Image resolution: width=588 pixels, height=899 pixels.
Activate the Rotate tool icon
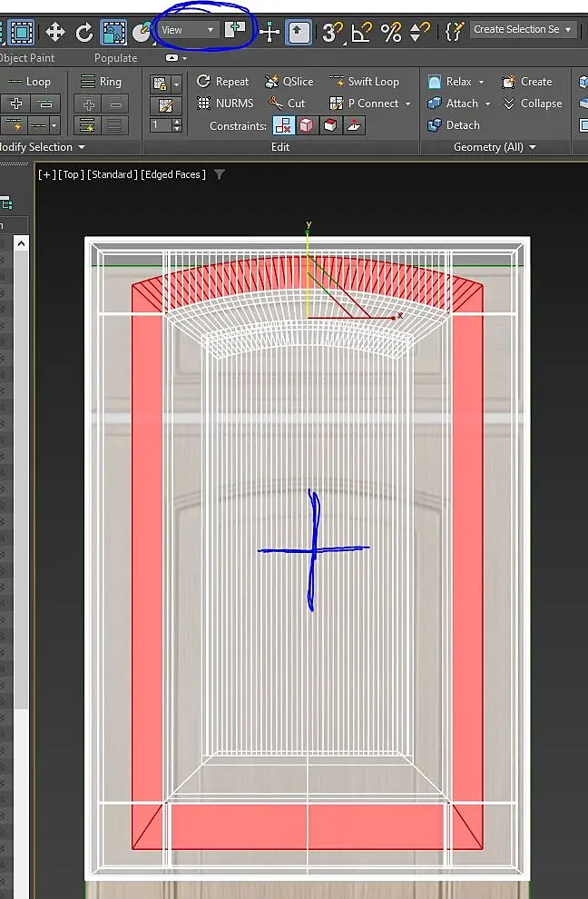[x=83, y=32]
